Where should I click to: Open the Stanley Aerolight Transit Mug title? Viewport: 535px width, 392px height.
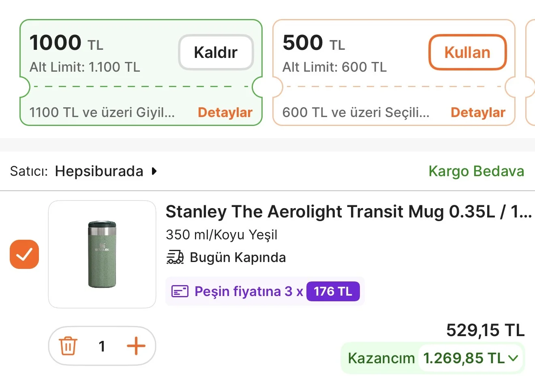(348, 211)
